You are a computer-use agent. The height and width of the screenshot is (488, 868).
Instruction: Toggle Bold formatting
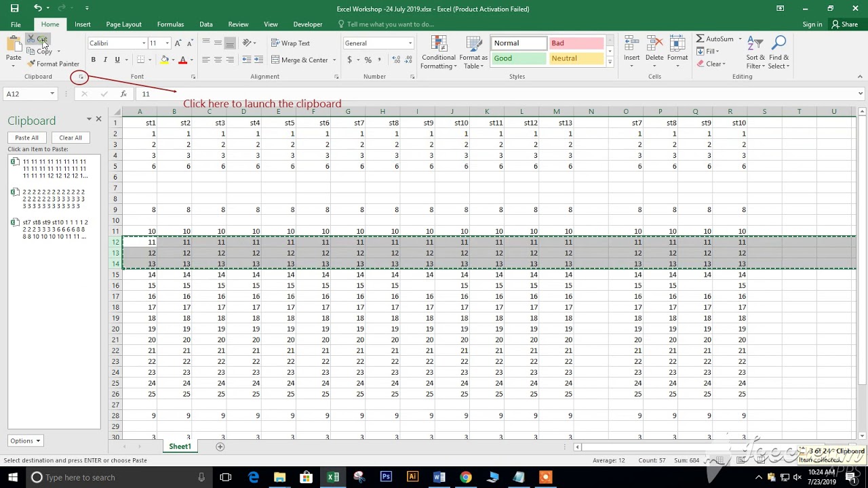(93, 60)
